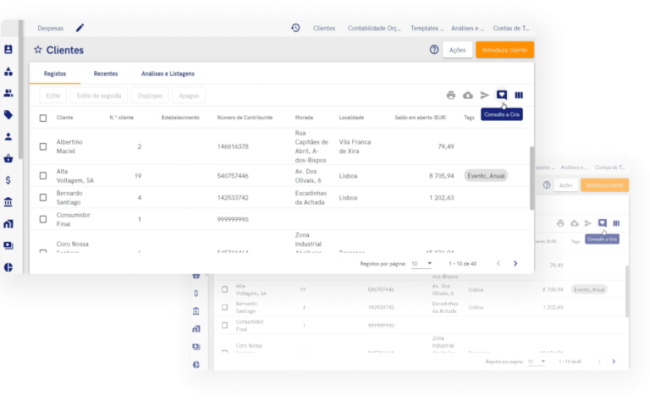Open the Contas de T... top bar tab

click(x=511, y=28)
